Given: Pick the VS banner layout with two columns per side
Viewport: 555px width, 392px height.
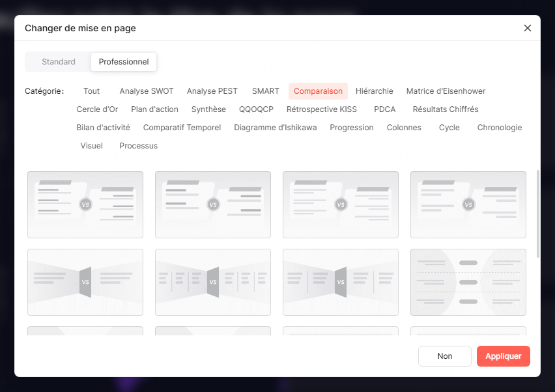Looking at the screenshot, I should click(341, 283).
